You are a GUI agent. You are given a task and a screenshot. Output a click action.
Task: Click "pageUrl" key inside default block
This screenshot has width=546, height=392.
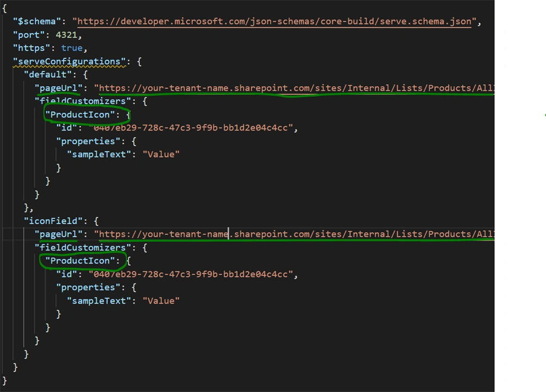pyautogui.click(x=59, y=88)
